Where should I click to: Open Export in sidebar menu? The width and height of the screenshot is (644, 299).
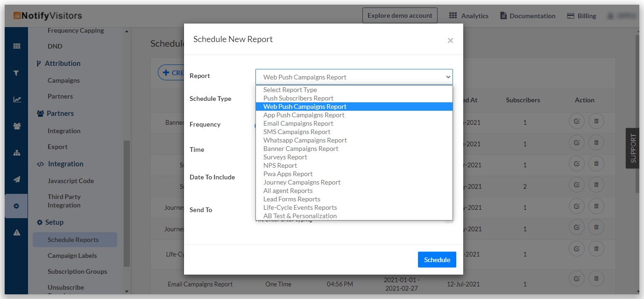(57, 147)
